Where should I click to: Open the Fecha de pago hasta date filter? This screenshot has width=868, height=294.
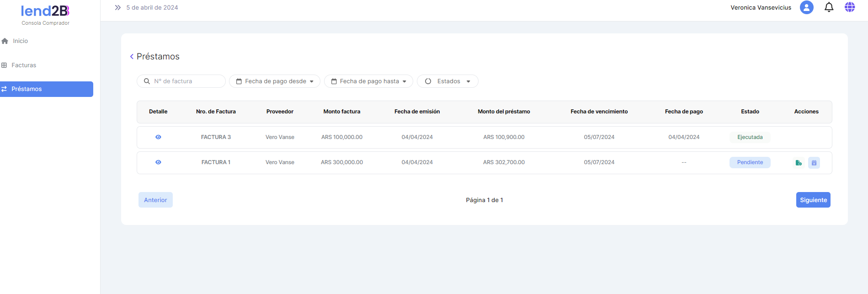coord(368,81)
